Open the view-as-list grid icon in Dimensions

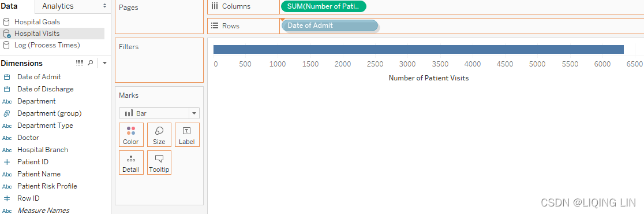coord(80,63)
